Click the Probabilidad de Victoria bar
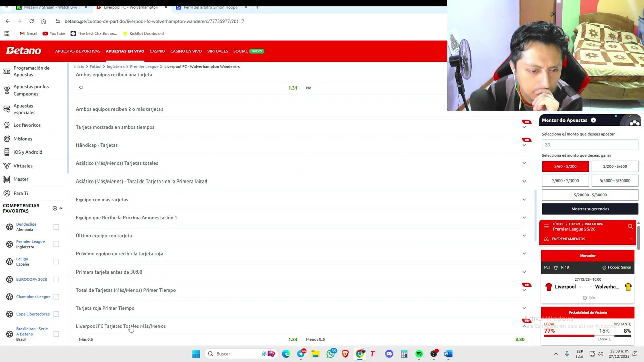 coord(588,335)
